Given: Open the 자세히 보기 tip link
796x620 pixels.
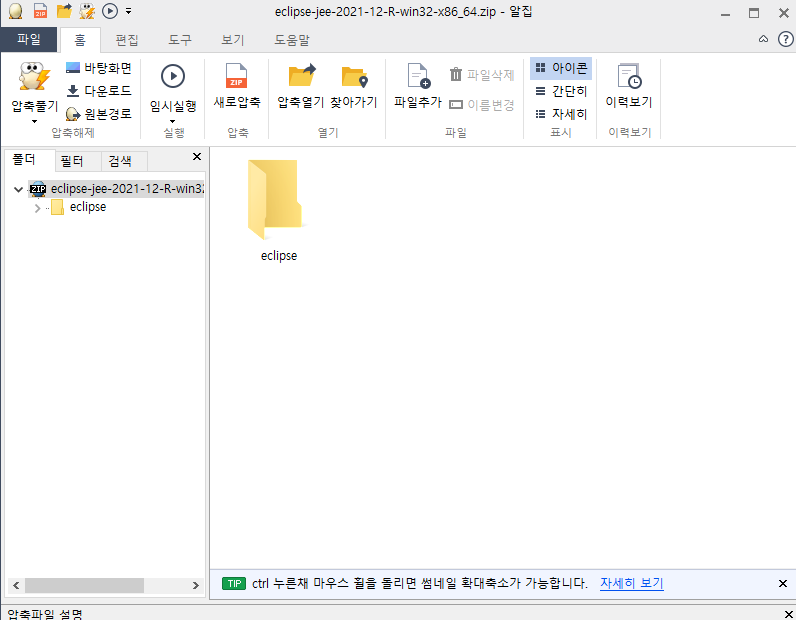Looking at the screenshot, I should [632, 583].
